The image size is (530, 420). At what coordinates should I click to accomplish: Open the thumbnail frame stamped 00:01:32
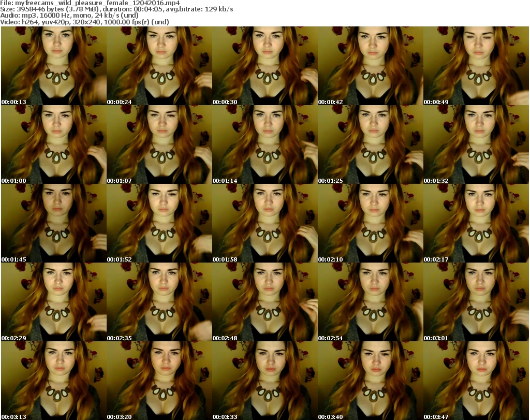coord(476,144)
